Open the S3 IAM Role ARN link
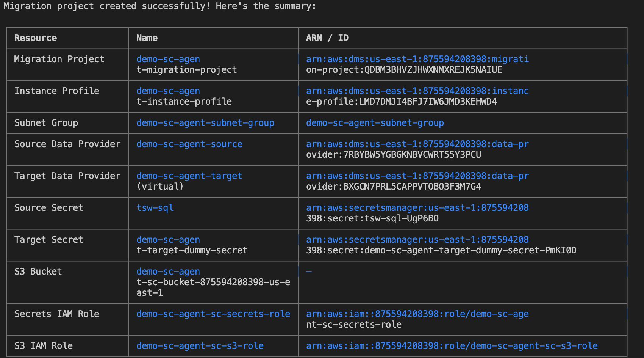This screenshot has width=644, height=358. pos(452,346)
